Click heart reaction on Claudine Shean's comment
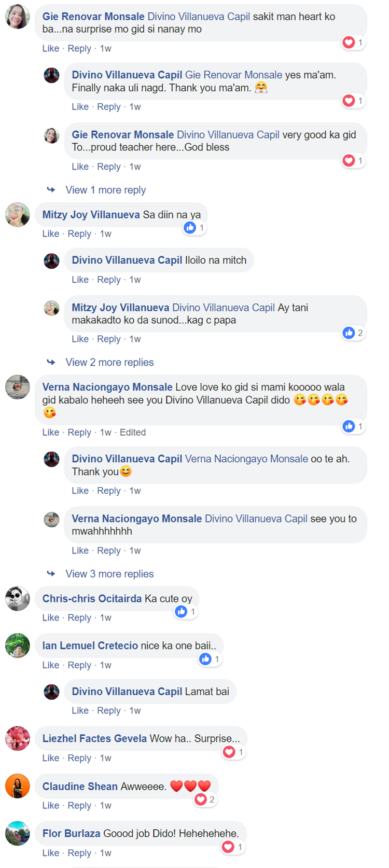The height and width of the screenshot is (868, 389). 205,800
